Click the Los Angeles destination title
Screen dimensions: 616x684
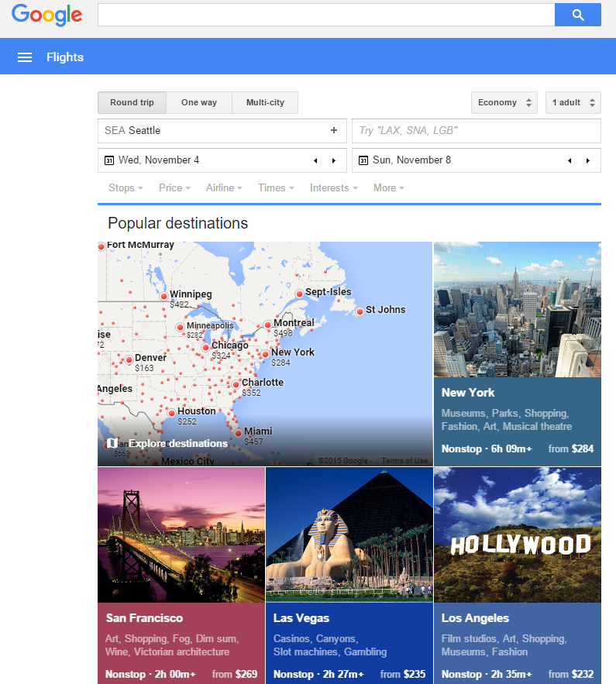click(475, 618)
